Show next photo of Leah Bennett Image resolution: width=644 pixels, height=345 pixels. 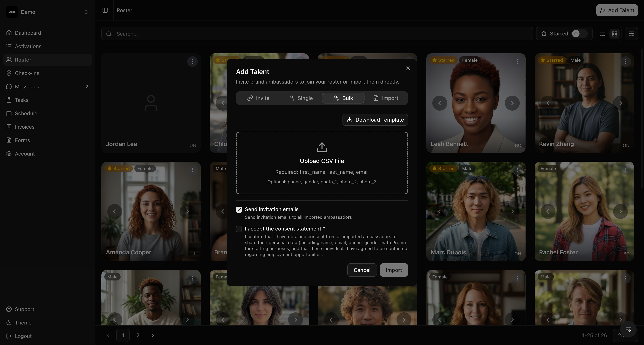(x=512, y=103)
